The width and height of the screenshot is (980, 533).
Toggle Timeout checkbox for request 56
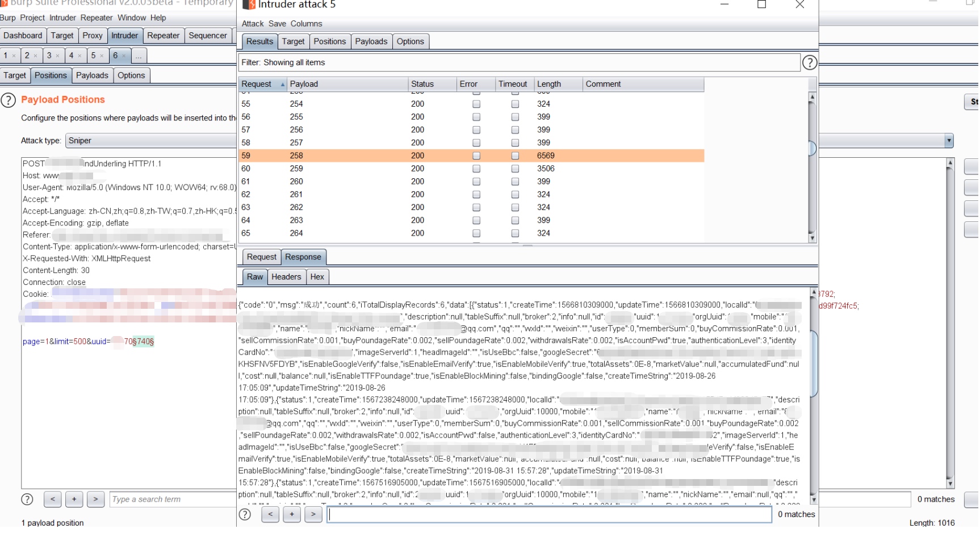515,117
